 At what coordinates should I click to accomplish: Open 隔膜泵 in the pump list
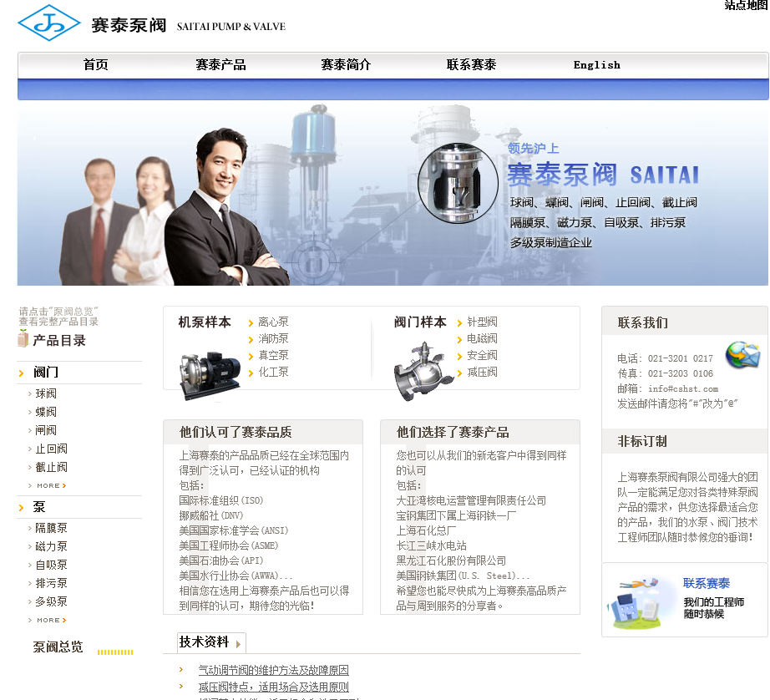pos(52,528)
